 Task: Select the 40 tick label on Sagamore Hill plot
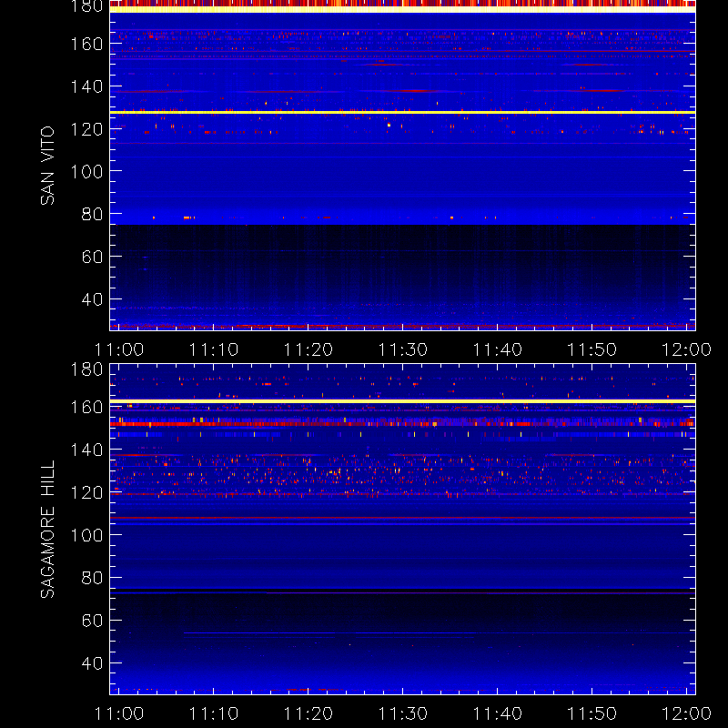[92, 663]
